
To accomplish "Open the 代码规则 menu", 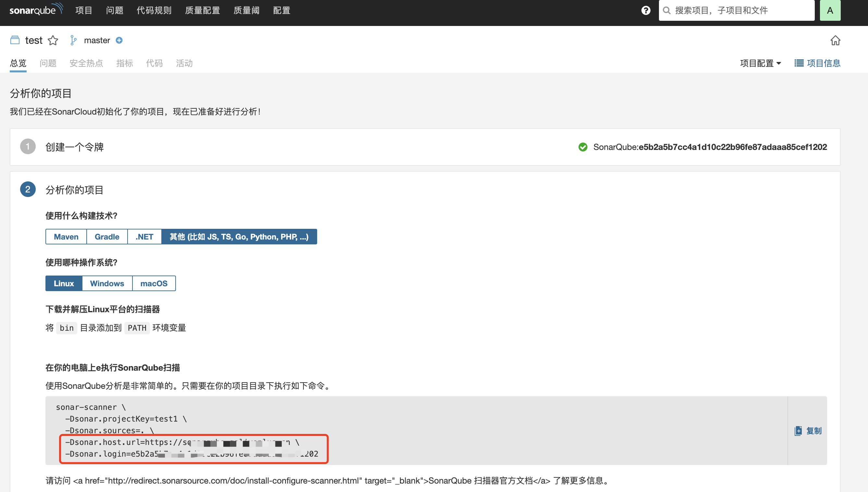I will [x=154, y=10].
